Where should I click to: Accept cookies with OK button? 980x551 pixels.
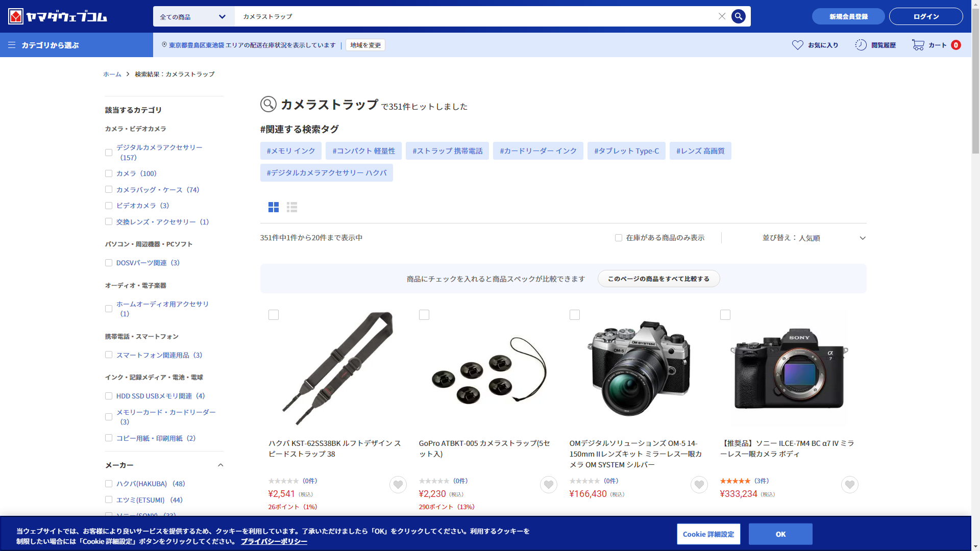[780, 534]
